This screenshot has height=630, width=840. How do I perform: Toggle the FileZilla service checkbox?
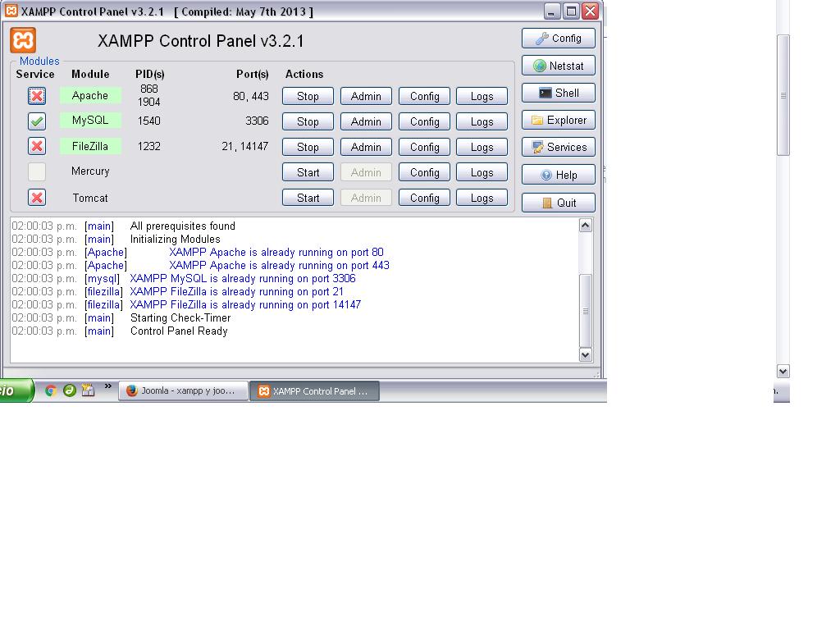coord(37,146)
